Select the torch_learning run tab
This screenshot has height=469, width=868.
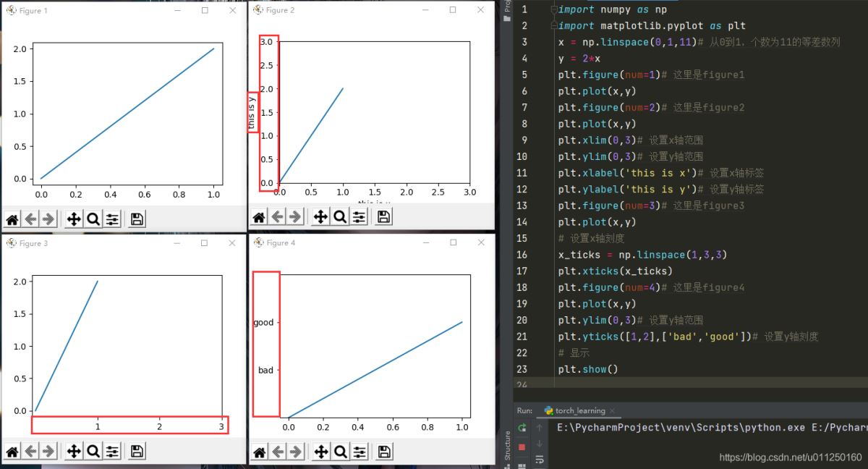tap(580, 410)
